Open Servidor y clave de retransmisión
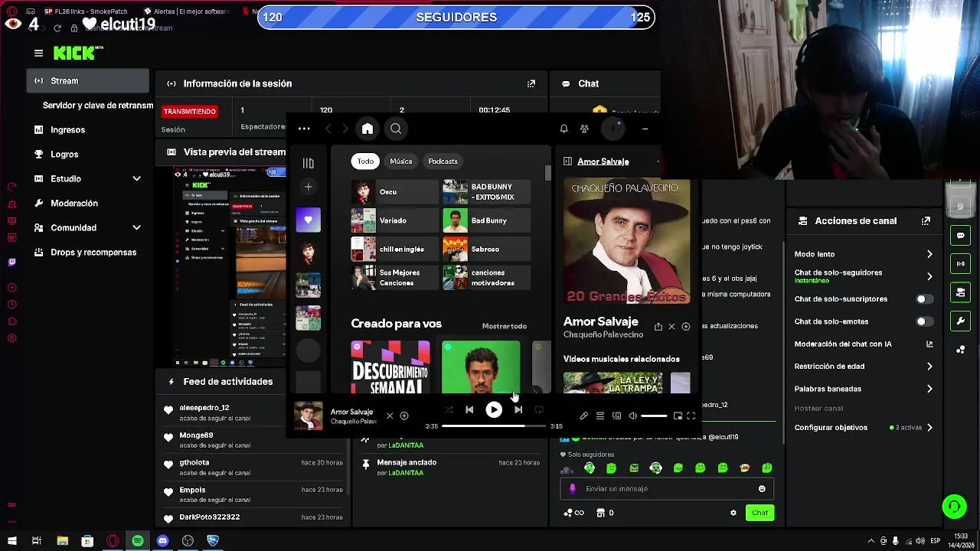 (98, 106)
